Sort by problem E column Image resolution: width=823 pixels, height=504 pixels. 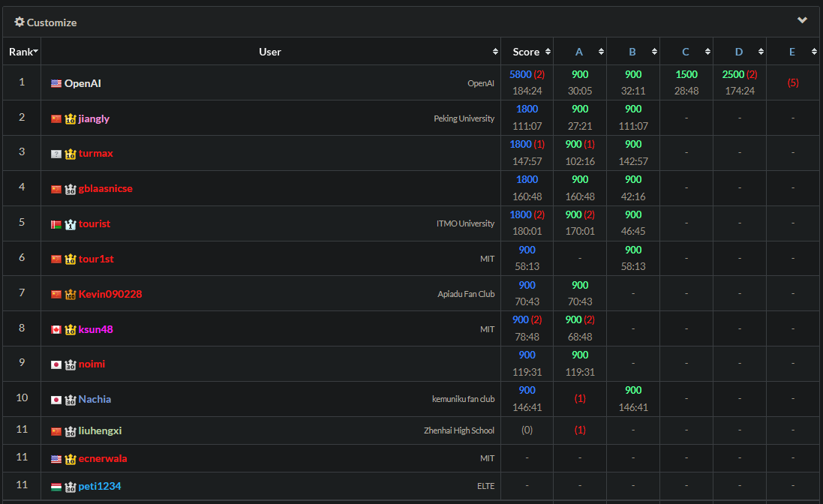[814, 52]
